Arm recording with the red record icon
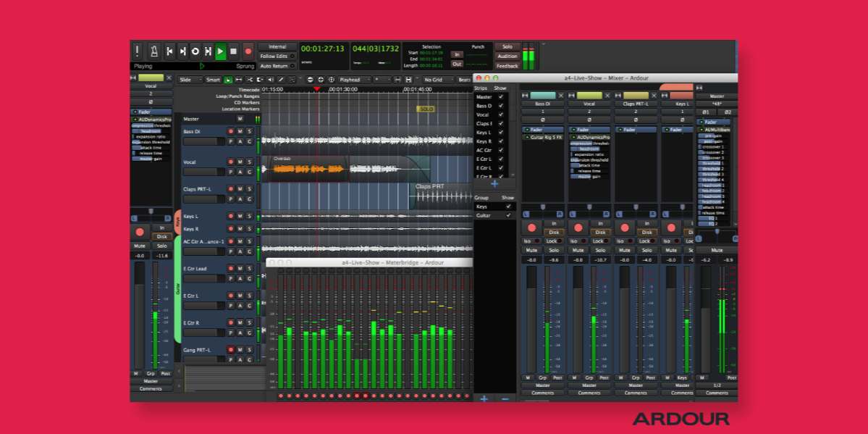Image resolution: width=868 pixels, height=434 pixels. (x=248, y=50)
